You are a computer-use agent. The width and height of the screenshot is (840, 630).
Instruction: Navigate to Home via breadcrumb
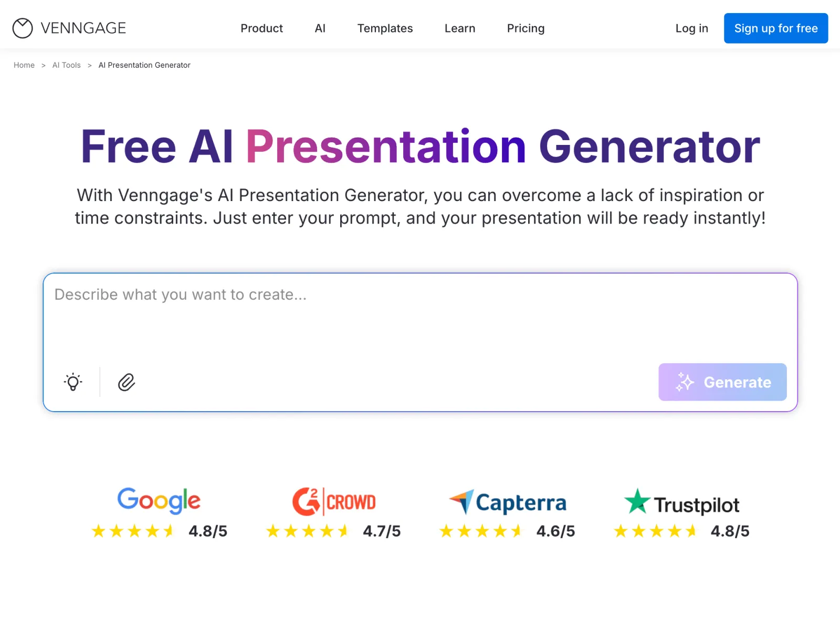click(24, 65)
